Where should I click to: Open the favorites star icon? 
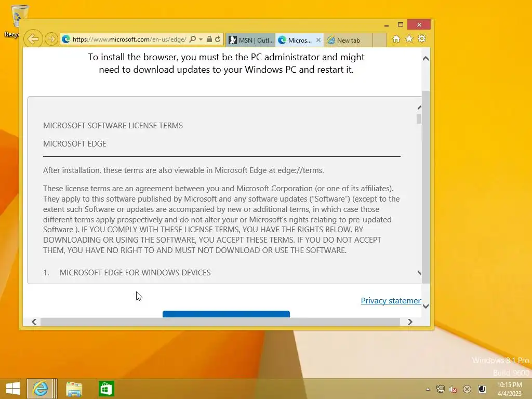tap(409, 38)
